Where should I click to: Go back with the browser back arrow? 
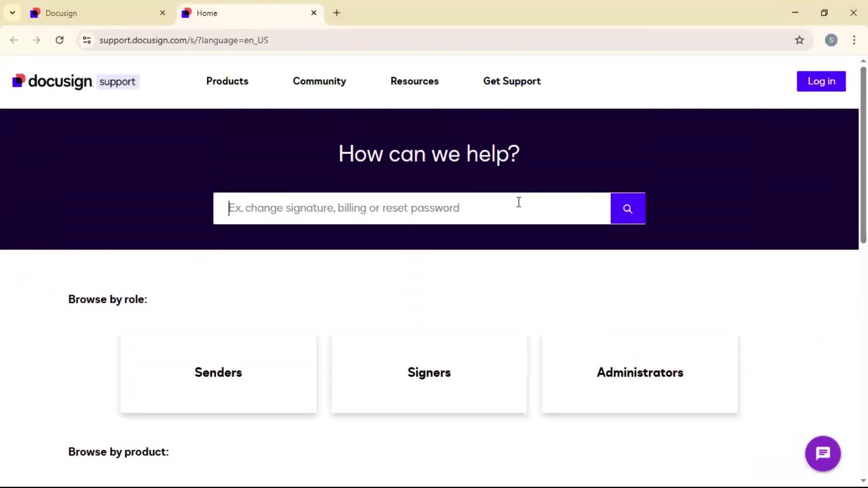[x=14, y=40]
